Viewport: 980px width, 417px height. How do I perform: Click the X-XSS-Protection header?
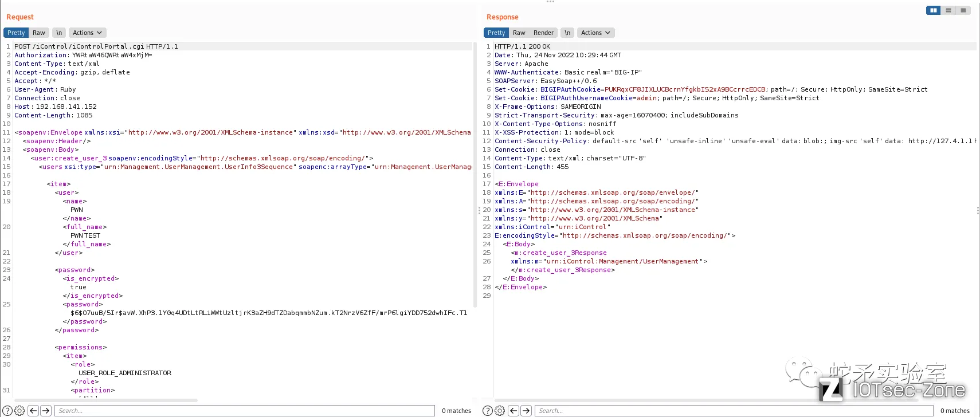pos(554,132)
